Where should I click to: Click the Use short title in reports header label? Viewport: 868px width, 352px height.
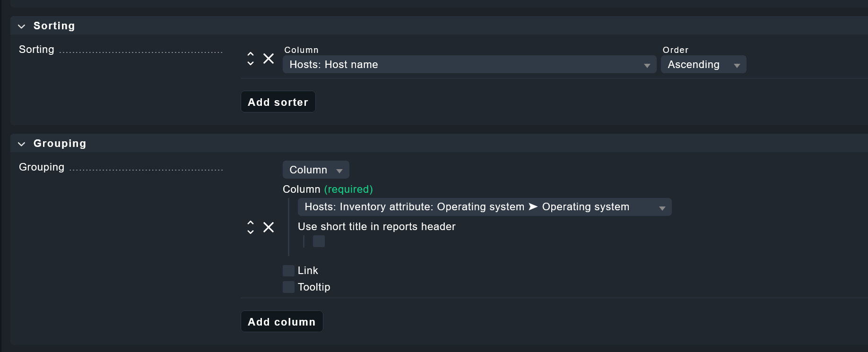coord(377,227)
